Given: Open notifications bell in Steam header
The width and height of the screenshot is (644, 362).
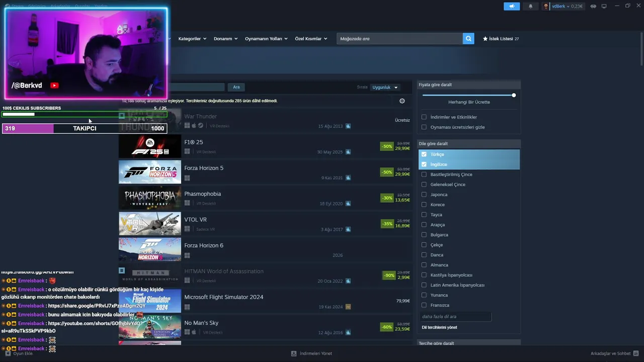Looking at the screenshot, I should [x=530, y=6].
